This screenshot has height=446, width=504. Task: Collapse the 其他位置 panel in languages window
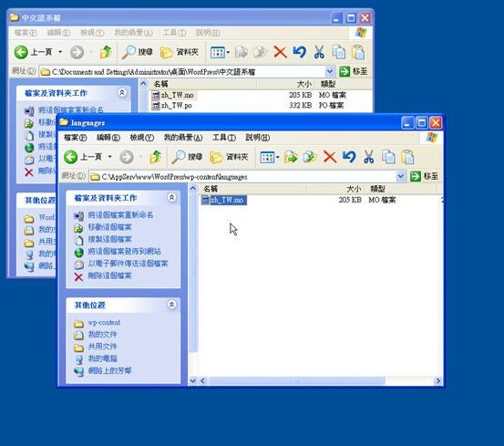171,305
